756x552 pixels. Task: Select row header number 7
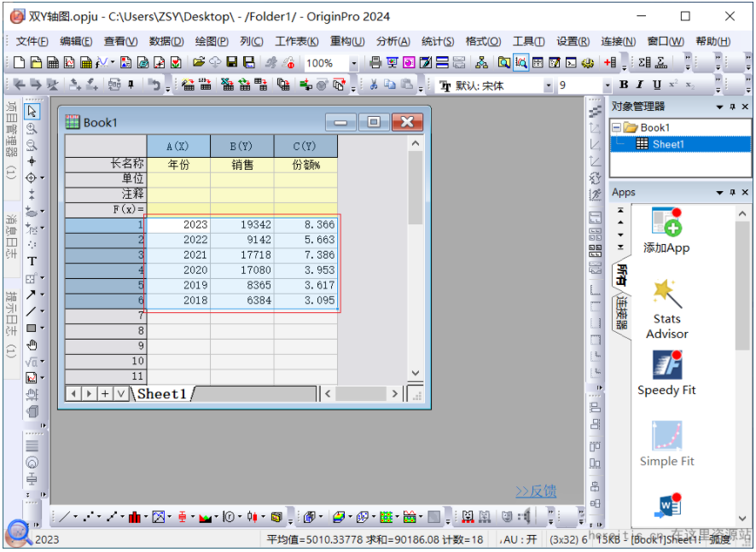click(106, 316)
